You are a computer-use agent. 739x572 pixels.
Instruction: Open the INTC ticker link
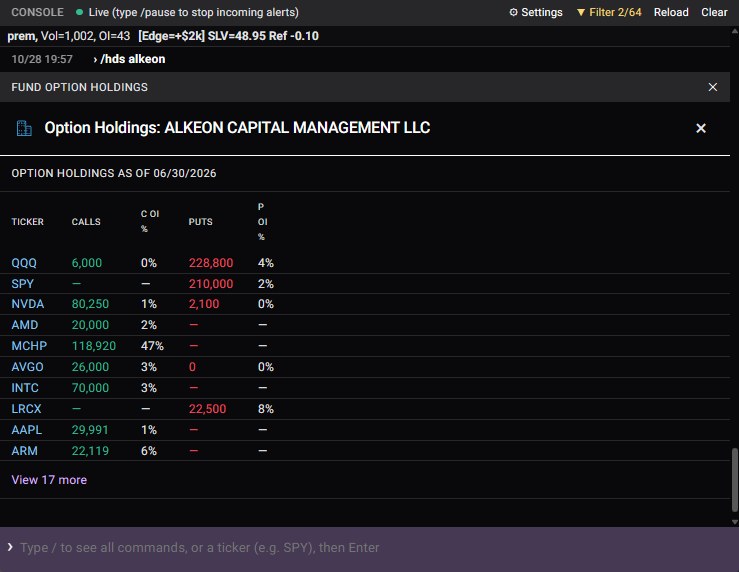(25, 388)
